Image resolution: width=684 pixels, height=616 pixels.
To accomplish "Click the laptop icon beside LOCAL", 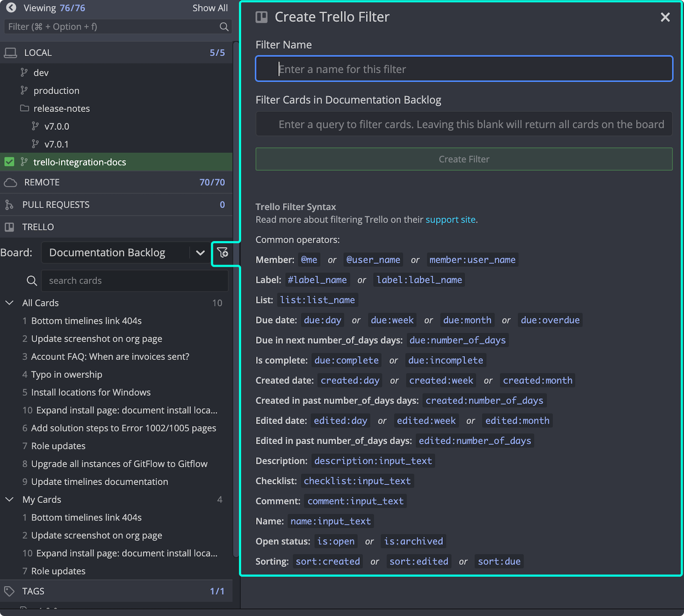I will tap(10, 52).
